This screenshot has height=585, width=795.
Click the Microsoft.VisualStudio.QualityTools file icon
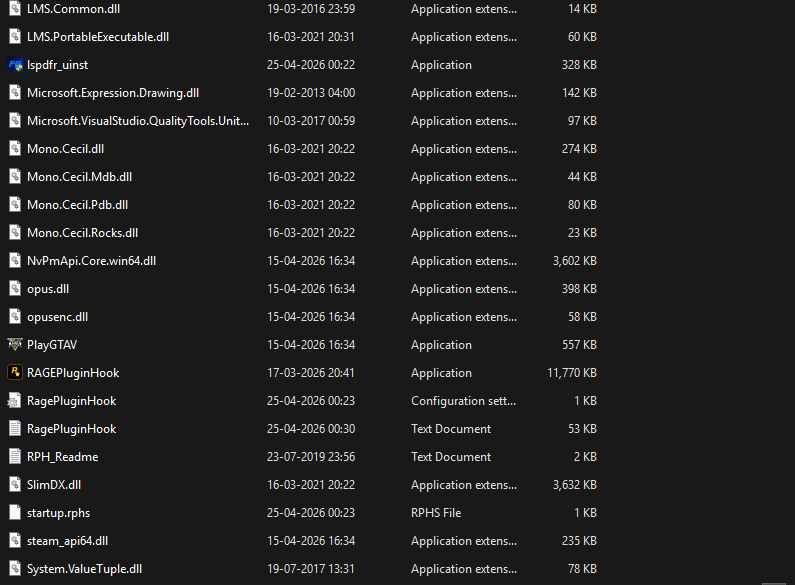15,121
